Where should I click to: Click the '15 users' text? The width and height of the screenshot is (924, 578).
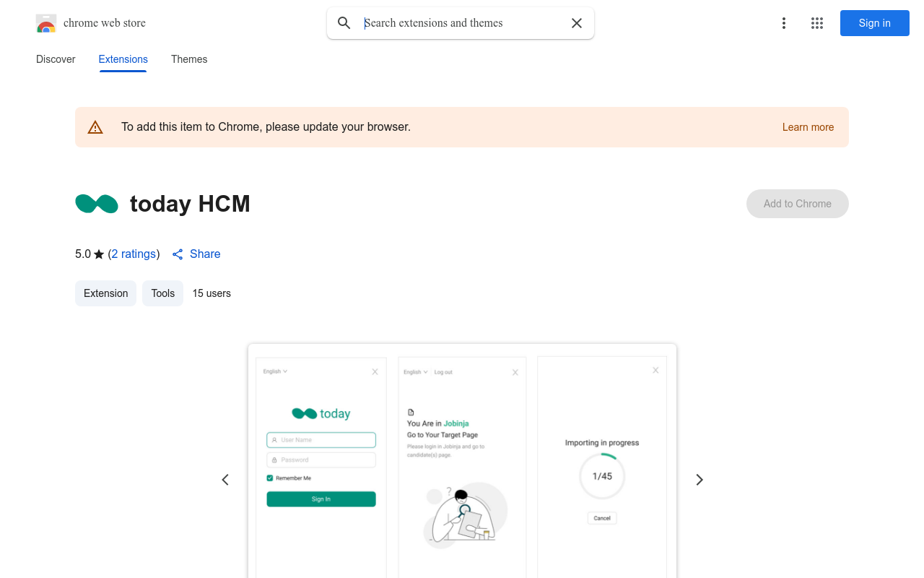coord(212,293)
